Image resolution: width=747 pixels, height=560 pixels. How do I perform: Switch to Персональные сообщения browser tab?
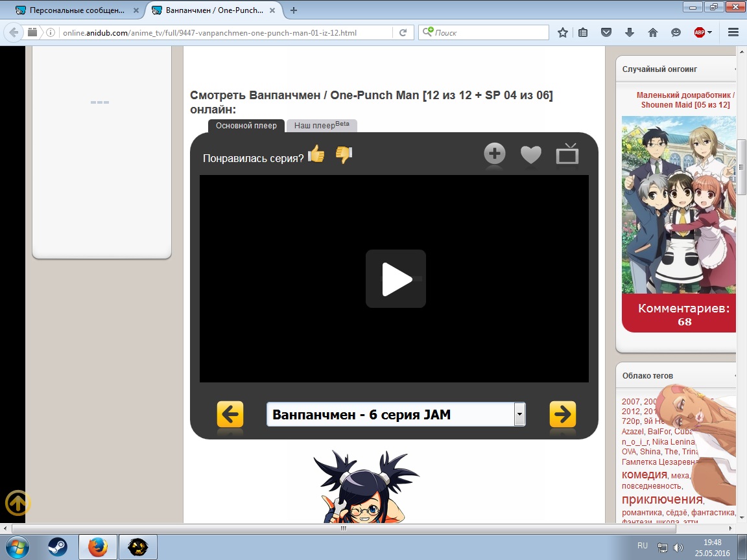[77, 10]
